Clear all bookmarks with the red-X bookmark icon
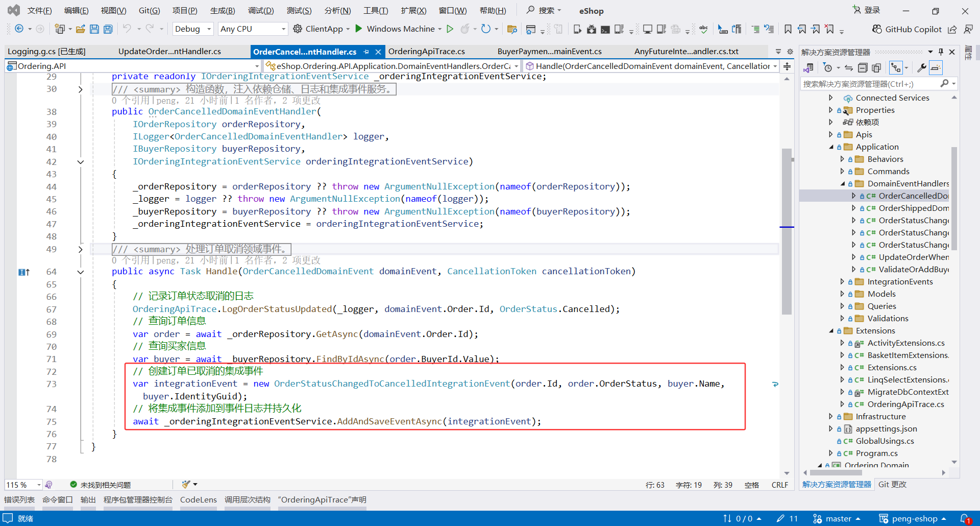Screen dimensions: 980x526 pyautogui.click(x=830, y=29)
